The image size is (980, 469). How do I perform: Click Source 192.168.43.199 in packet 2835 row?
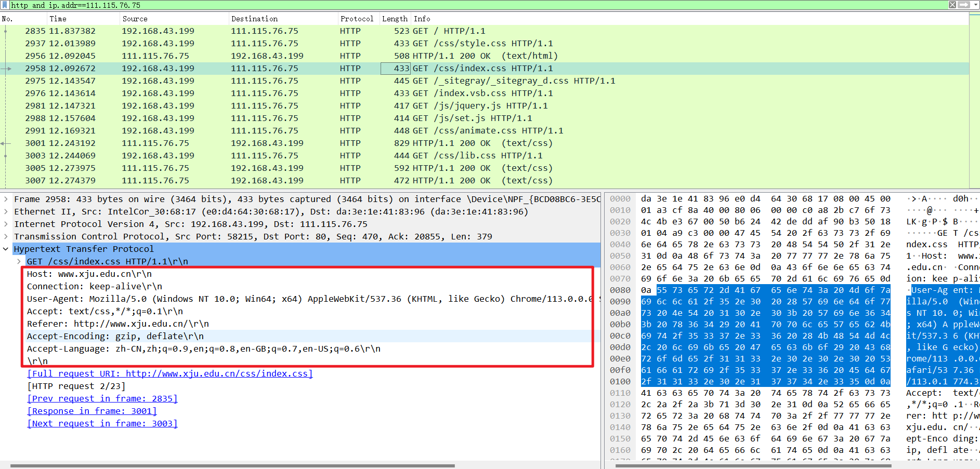[x=158, y=31]
